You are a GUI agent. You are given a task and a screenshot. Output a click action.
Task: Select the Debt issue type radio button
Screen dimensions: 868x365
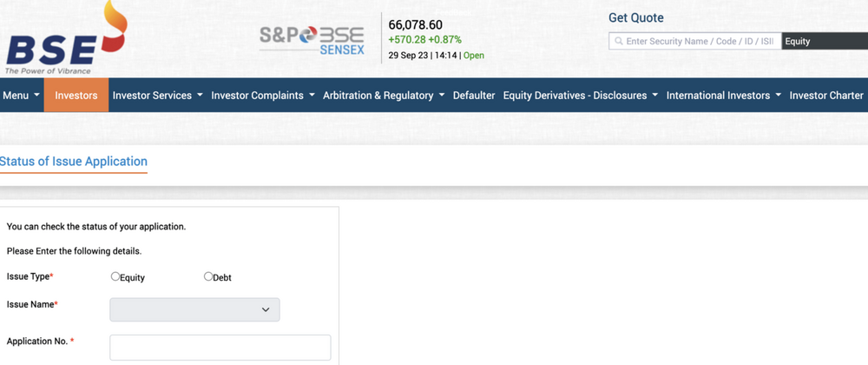pos(208,276)
